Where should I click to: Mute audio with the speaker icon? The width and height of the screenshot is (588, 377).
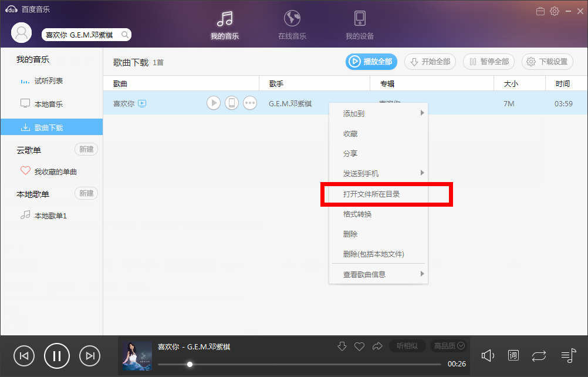(x=488, y=356)
